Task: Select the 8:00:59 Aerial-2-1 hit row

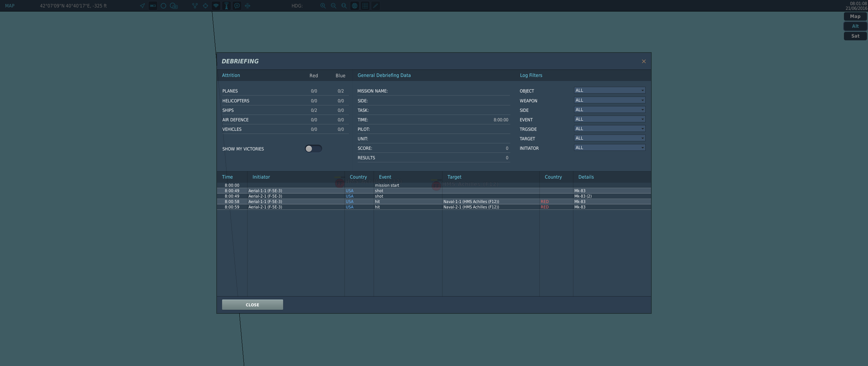Action: (434, 207)
